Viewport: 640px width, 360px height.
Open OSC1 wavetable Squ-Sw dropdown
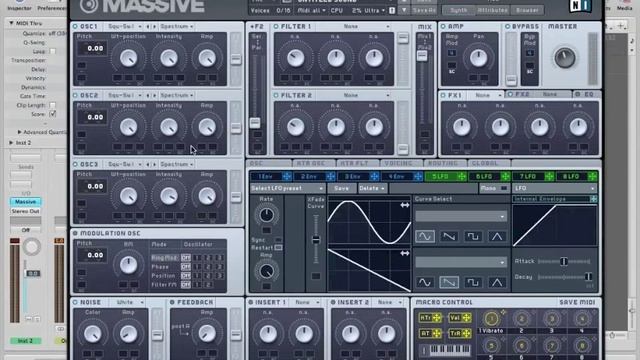click(124, 27)
